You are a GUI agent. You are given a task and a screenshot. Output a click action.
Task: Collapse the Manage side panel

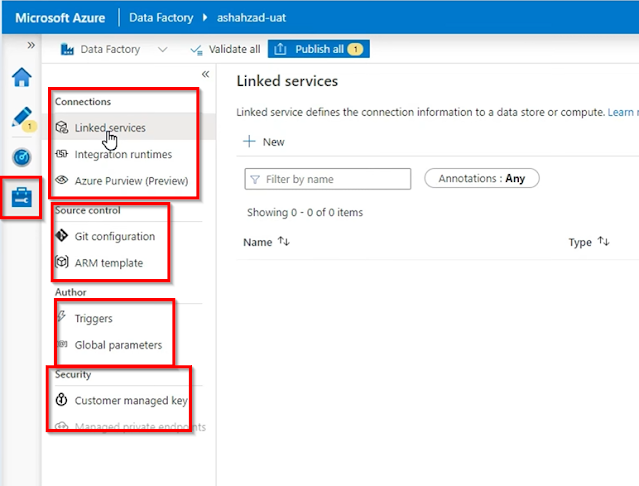tap(205, 74)
